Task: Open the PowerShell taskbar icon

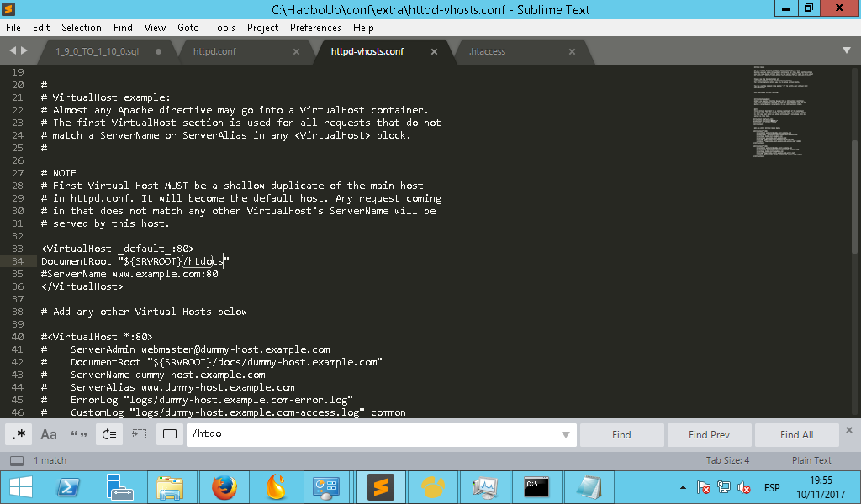Action: (x=66, y=487)
